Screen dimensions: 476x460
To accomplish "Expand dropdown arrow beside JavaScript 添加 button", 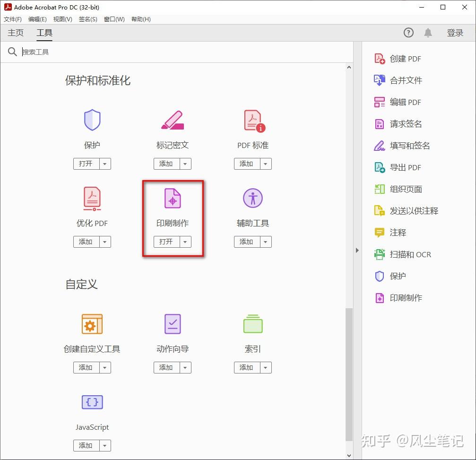I will click(x=105, y=446).
